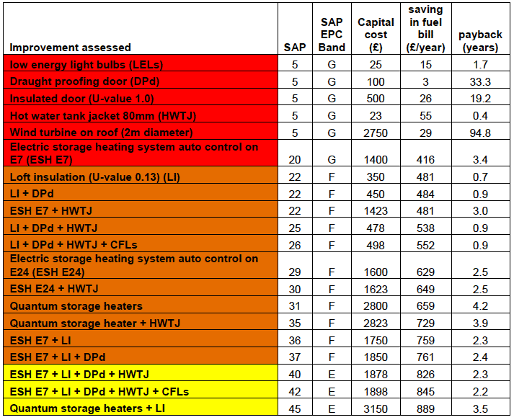Screen dimensions: 514x420
Task: Click SAP value 45
Action: click(x=295, y=409)
